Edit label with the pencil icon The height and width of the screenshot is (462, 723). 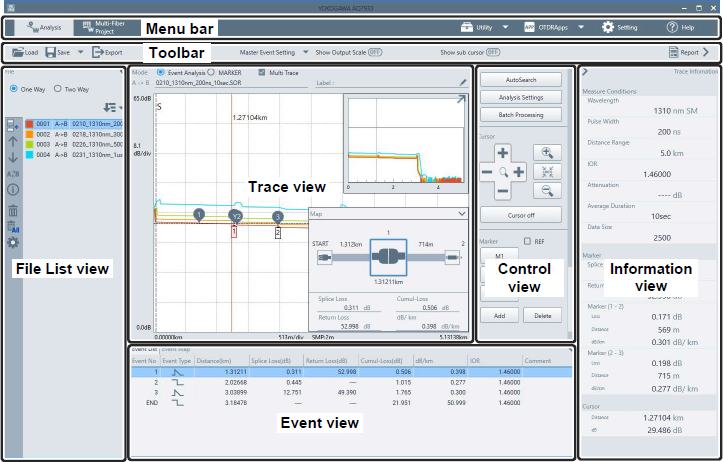pos(462,83)
